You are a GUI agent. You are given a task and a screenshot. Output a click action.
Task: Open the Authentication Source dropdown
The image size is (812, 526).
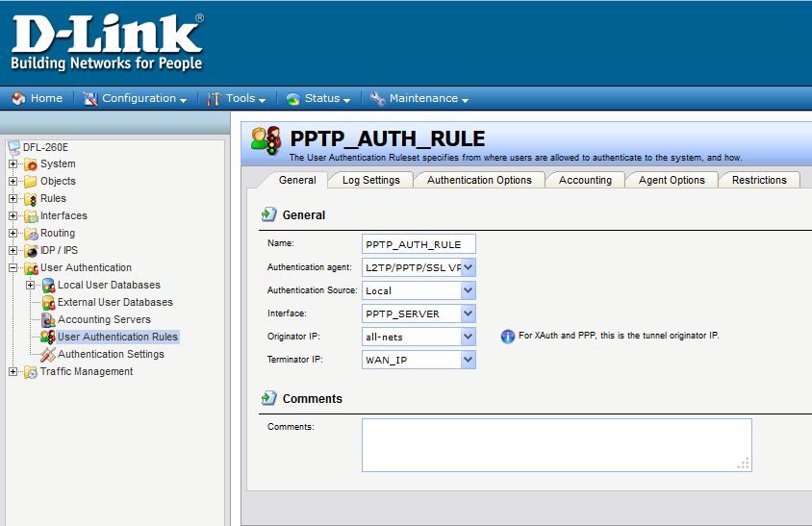pos(469,290)
